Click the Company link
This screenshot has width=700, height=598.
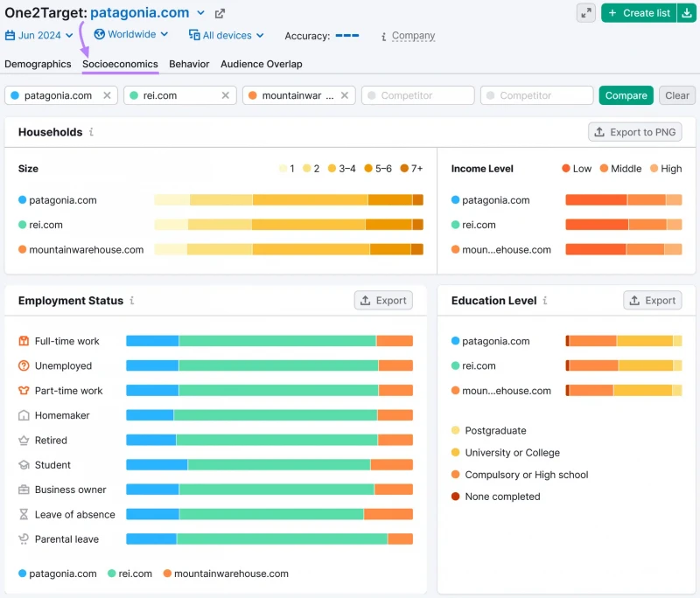tap(413, 36)
